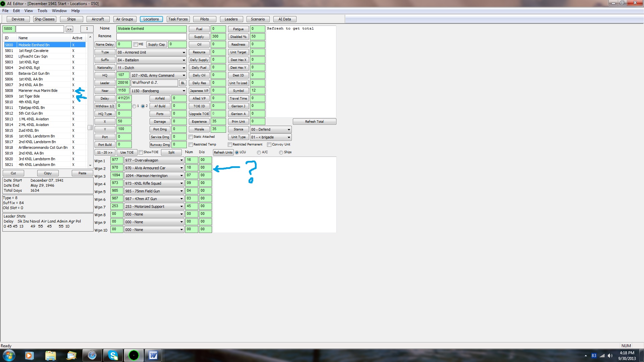Select the A/C radio button
Image resolution: width=644 pixels, height=362 pixels.
(259, 153)
